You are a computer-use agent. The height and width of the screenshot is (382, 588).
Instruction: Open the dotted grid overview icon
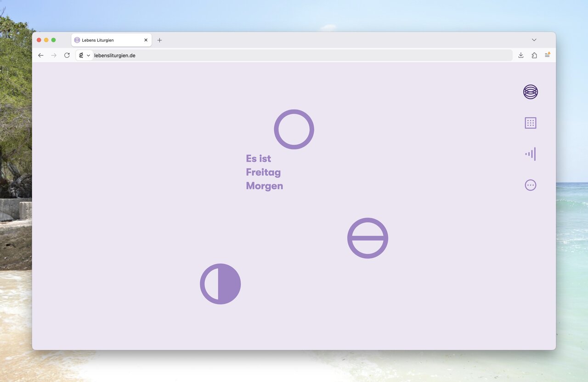(x=530, y=123)
